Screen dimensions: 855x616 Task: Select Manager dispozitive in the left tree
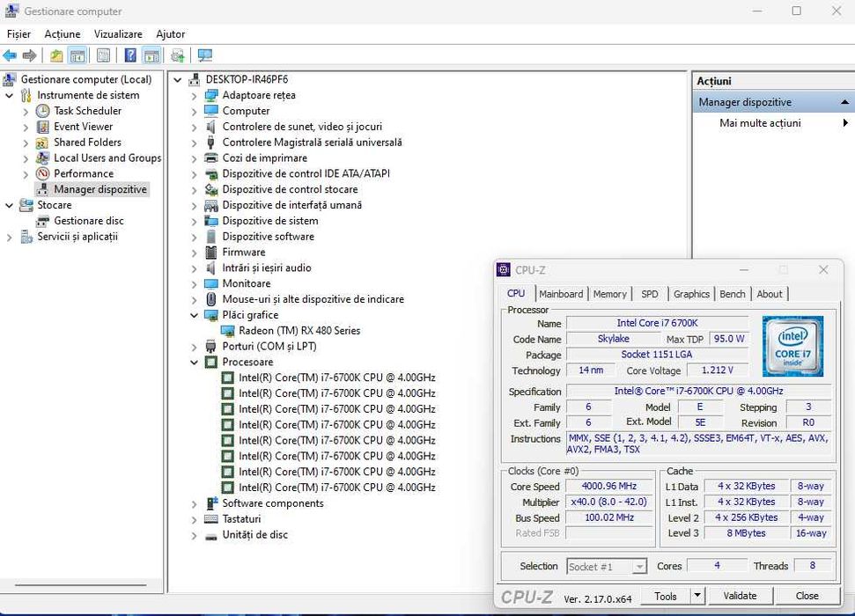click(100, 190)
